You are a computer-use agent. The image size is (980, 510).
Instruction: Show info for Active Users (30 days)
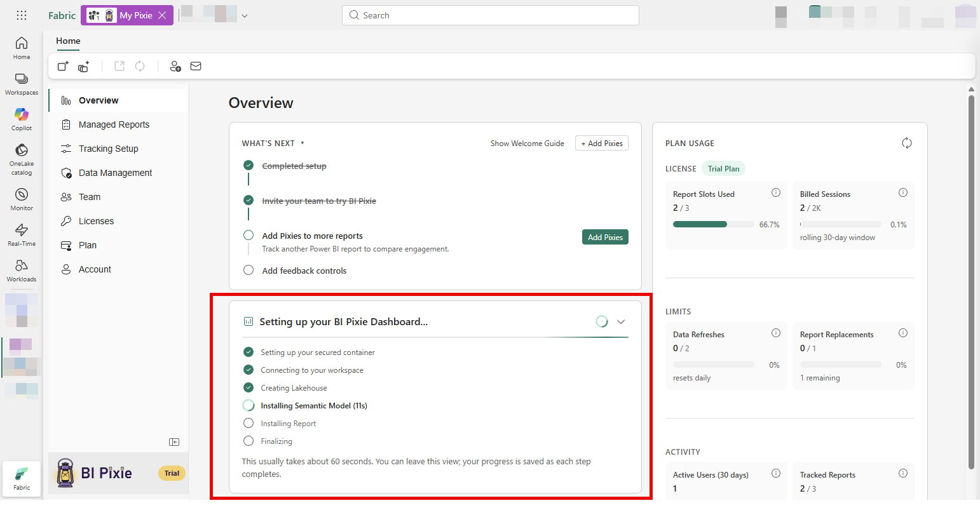[x=775, y=473]
